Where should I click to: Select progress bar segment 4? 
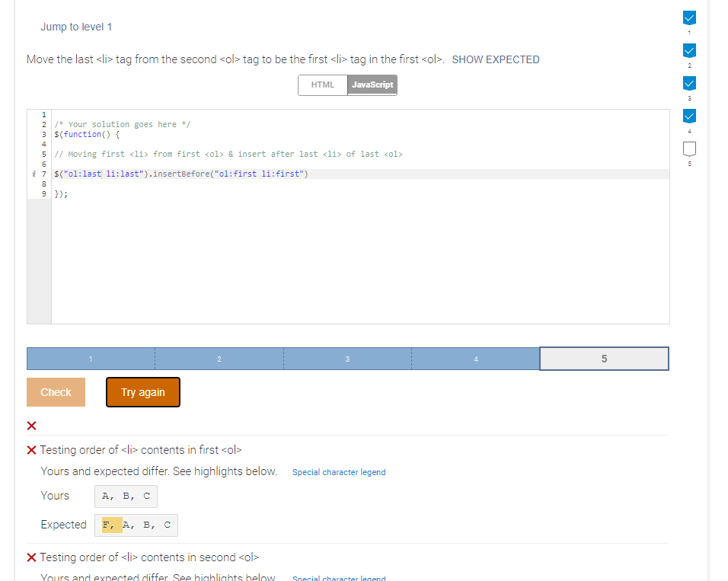click(x=475, y=359)
